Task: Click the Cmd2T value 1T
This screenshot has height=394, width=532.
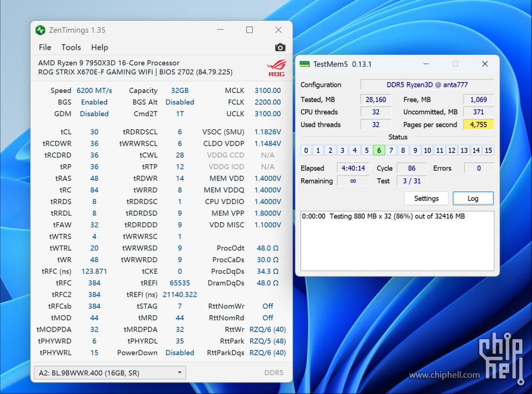Action: 180,114
